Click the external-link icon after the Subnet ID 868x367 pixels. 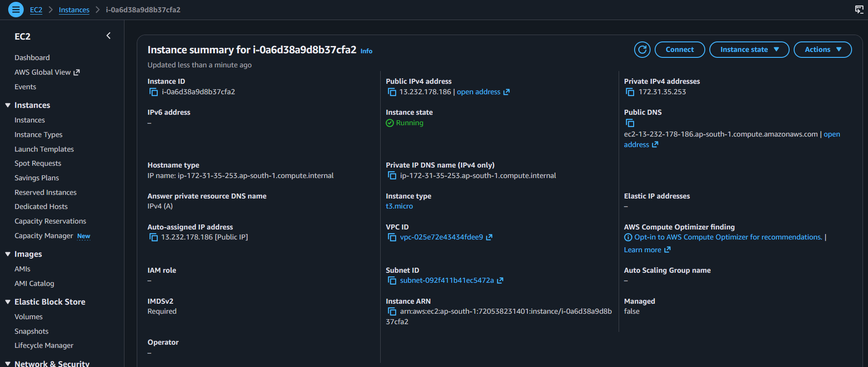[x=500, y=280]
